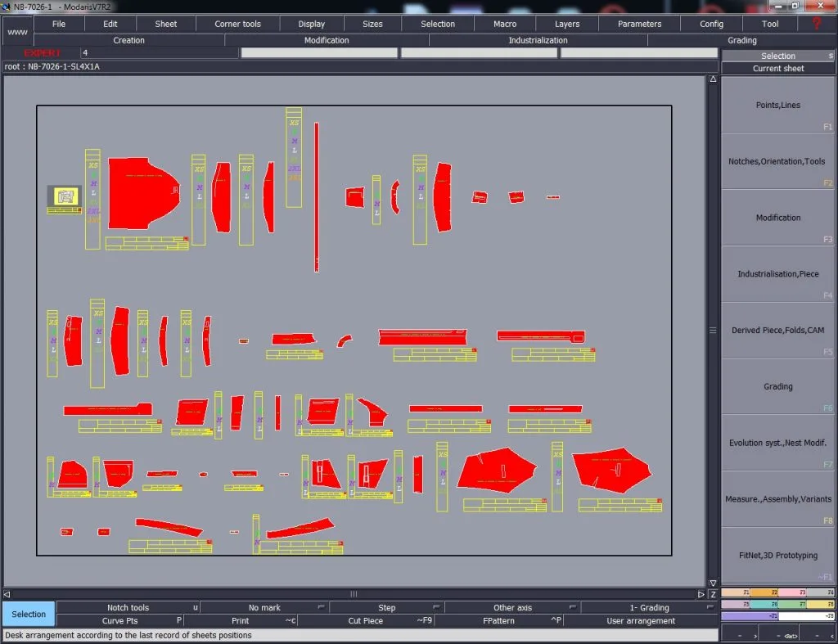Switch to the Modification tab below the menu bar
Viewport: 838px width, 644px height.
tap(327, 40)
